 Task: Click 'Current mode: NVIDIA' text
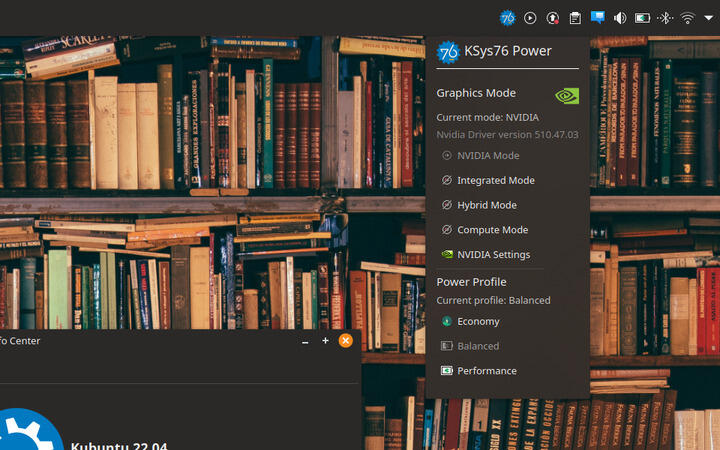[x=488, y=118]
